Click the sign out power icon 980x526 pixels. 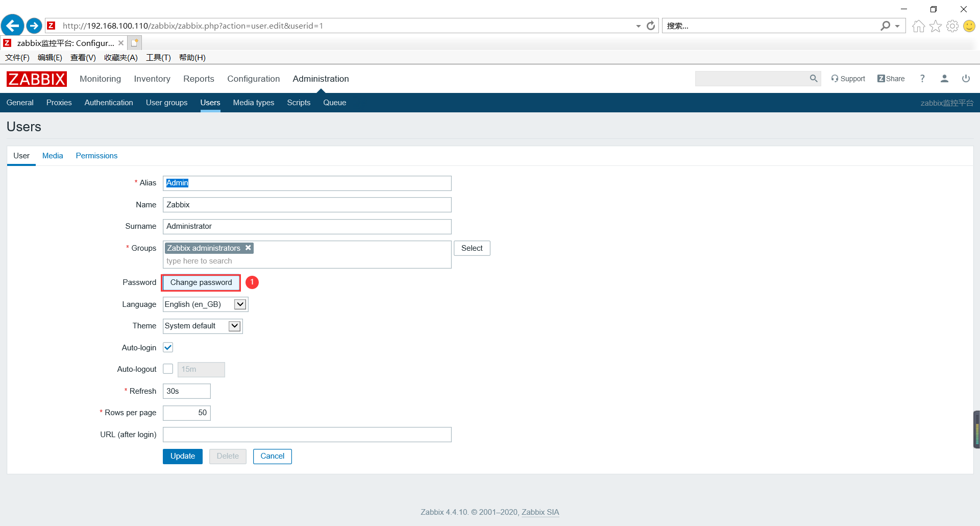coord(966,79)
